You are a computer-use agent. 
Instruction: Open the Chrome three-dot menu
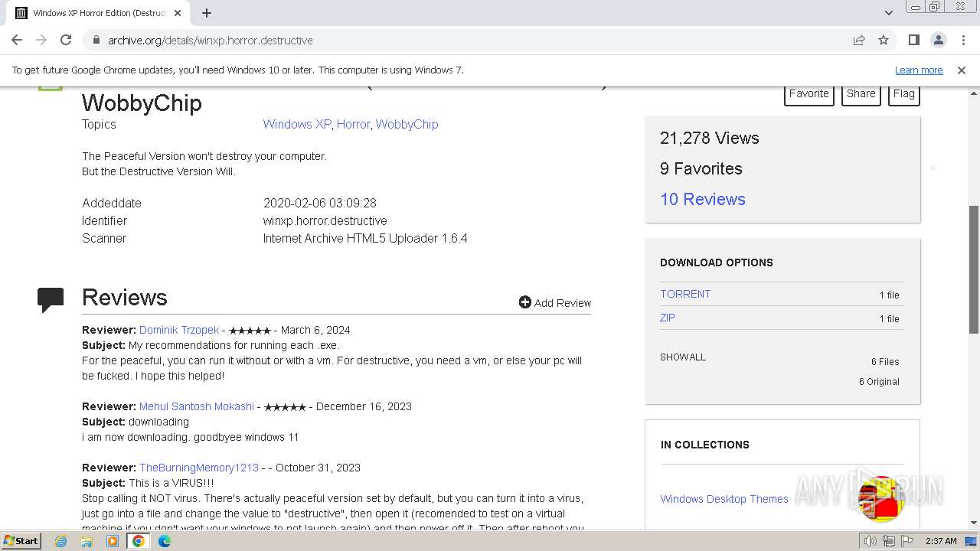[x=962, y=40]
